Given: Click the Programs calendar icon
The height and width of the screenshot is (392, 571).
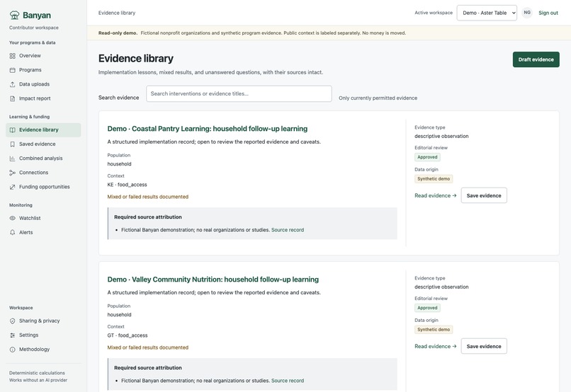Looking at the screenshot, I should coord(12,70).
